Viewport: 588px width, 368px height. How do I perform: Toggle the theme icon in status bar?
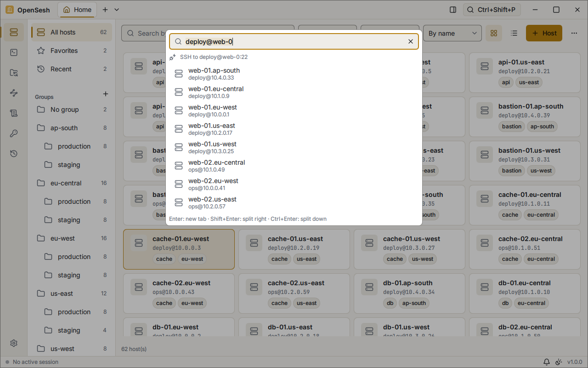[559, 362]
